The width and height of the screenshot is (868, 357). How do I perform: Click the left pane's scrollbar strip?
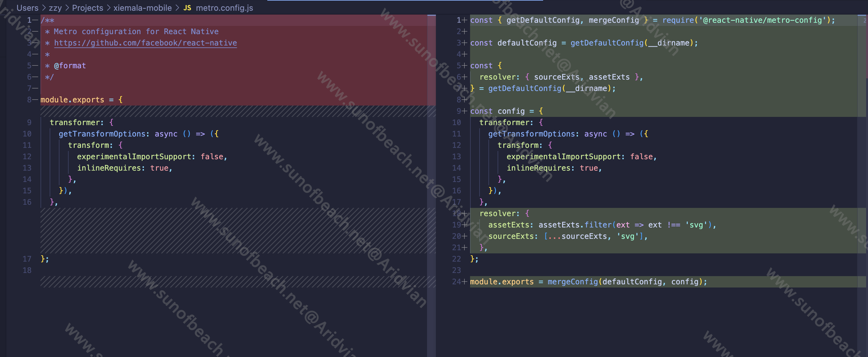(x=431, y=185)
